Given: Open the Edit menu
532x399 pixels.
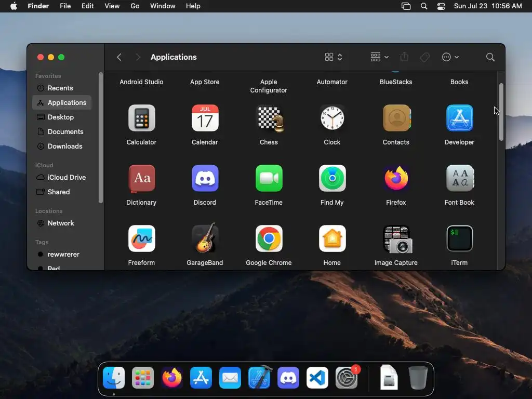Looking at the screenshot, I should (87, 6).
